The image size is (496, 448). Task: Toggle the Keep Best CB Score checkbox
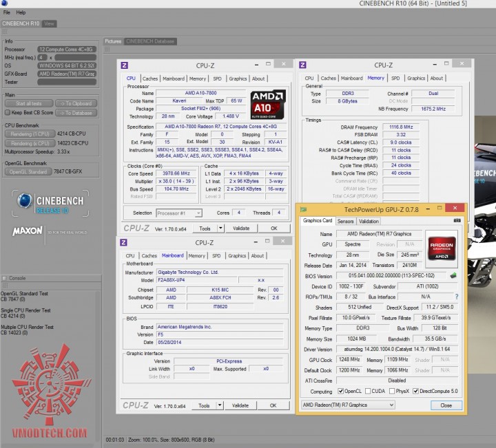[8, 112]
